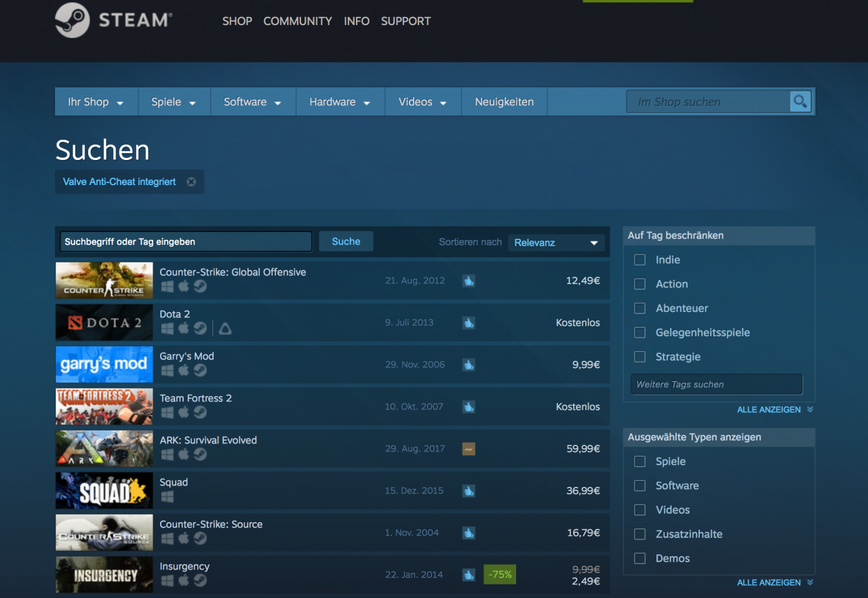
Task: Click the Suchbegriff oder Tag eingeben field
Action: tap(186, 241)
